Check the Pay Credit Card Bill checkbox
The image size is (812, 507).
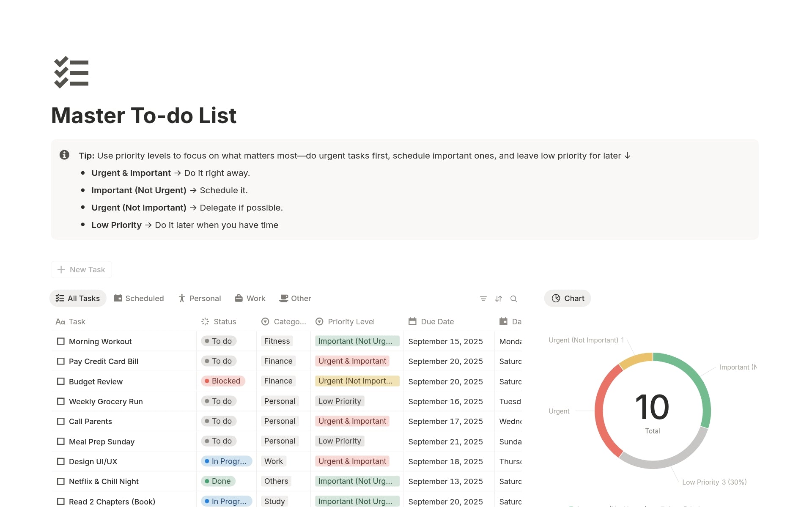[61, 361]
